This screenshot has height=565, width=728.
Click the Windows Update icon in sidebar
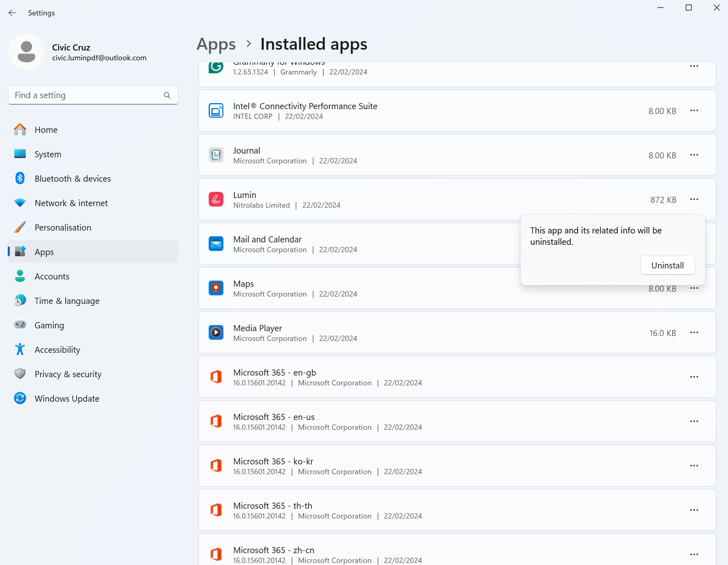tap(19, 398)
